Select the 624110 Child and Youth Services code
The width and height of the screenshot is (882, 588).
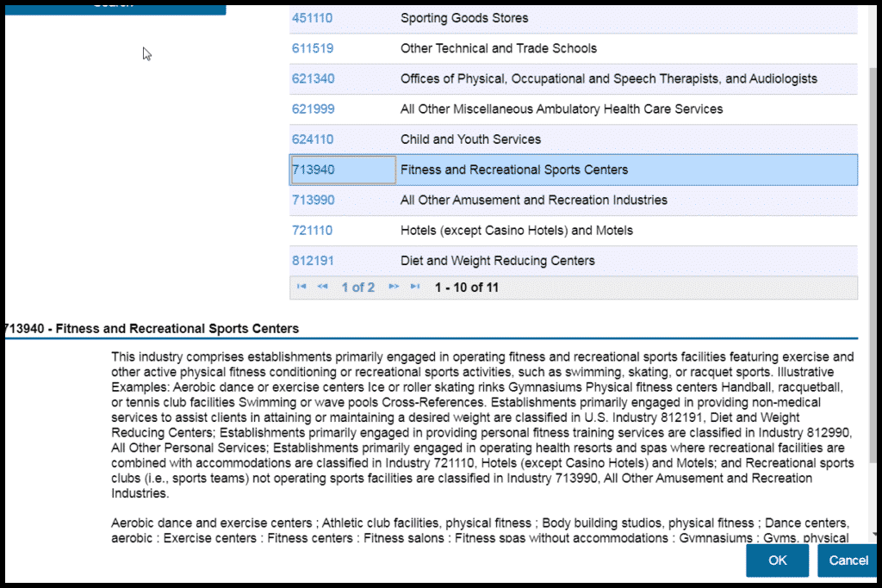point(313,139)
